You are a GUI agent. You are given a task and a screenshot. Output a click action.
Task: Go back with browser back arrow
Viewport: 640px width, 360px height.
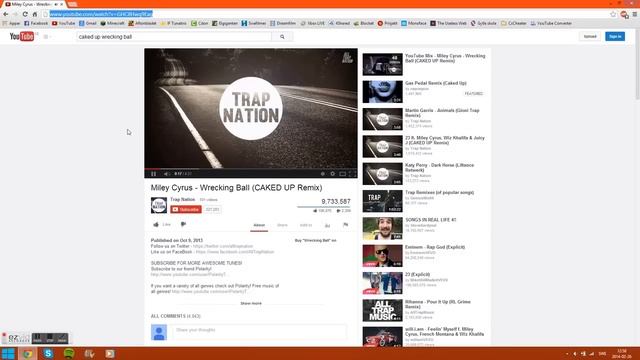(6, 14)
